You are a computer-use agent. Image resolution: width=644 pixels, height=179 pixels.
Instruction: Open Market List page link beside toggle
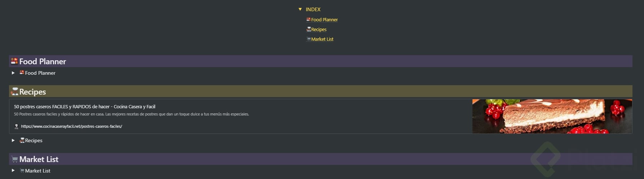(x=37, y=171)
